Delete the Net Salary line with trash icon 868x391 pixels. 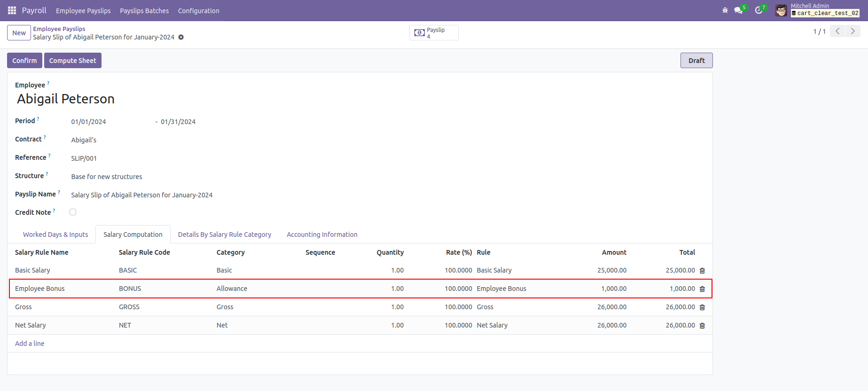702,326
